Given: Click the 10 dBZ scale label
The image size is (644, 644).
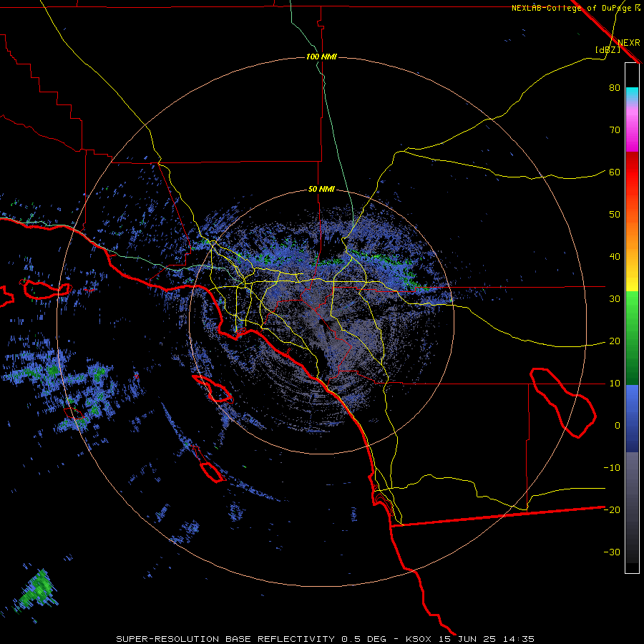Looking at the screenshot, I should click(x=615, y=384).
